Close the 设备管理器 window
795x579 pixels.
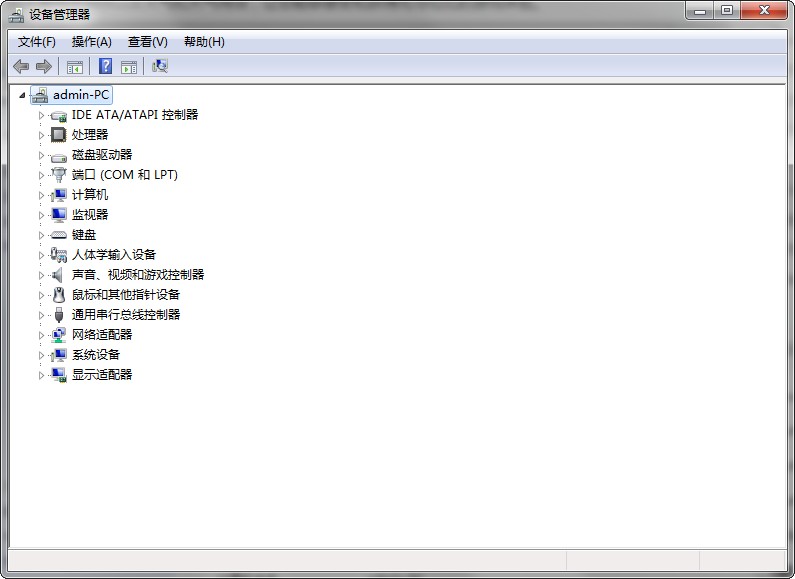(764, 11)
